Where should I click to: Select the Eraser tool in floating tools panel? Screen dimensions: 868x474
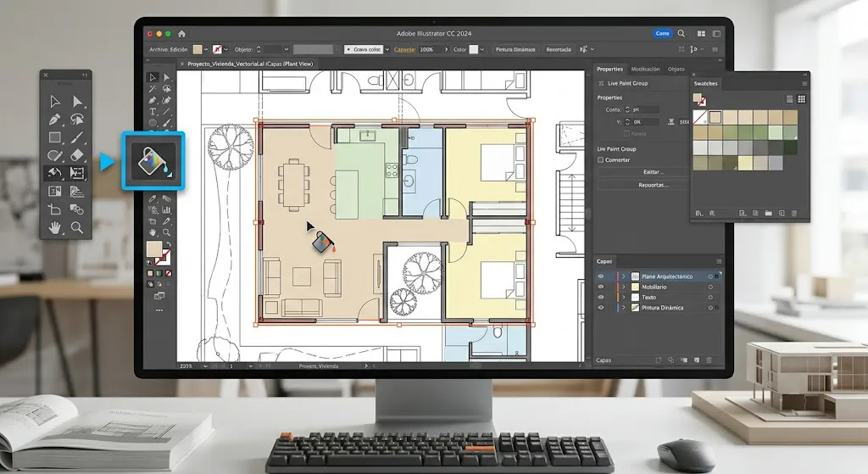point(77,155)
